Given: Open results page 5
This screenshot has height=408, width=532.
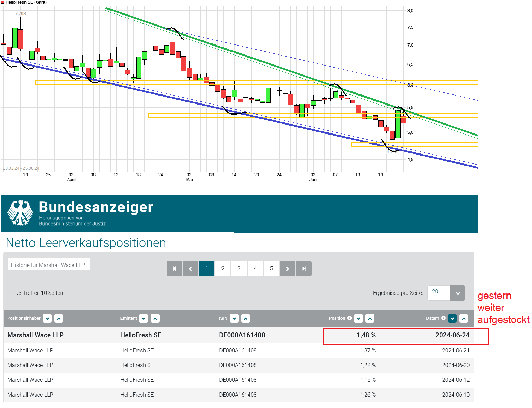Looking at the screenshot, I should pyautogui.click(x=272, y=269).
